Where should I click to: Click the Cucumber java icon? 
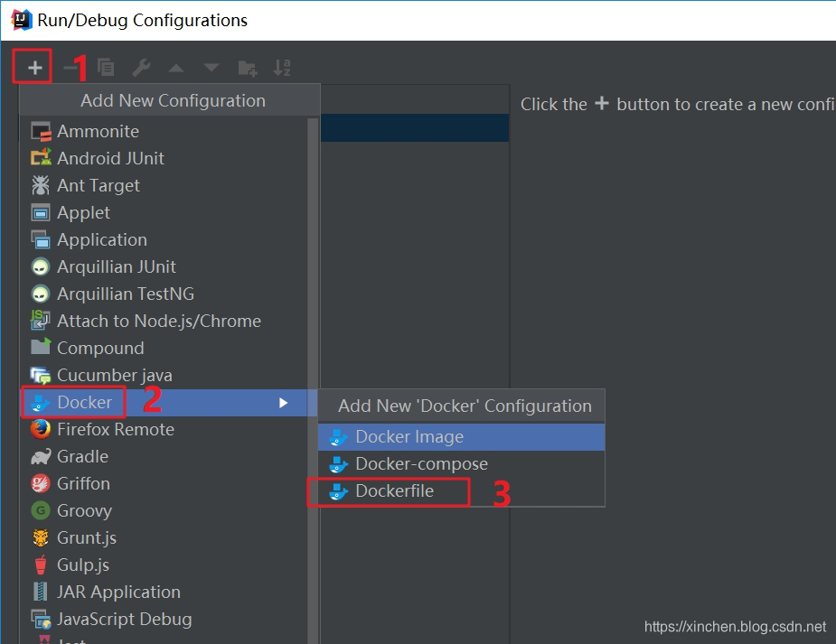(x=41, y=376)
